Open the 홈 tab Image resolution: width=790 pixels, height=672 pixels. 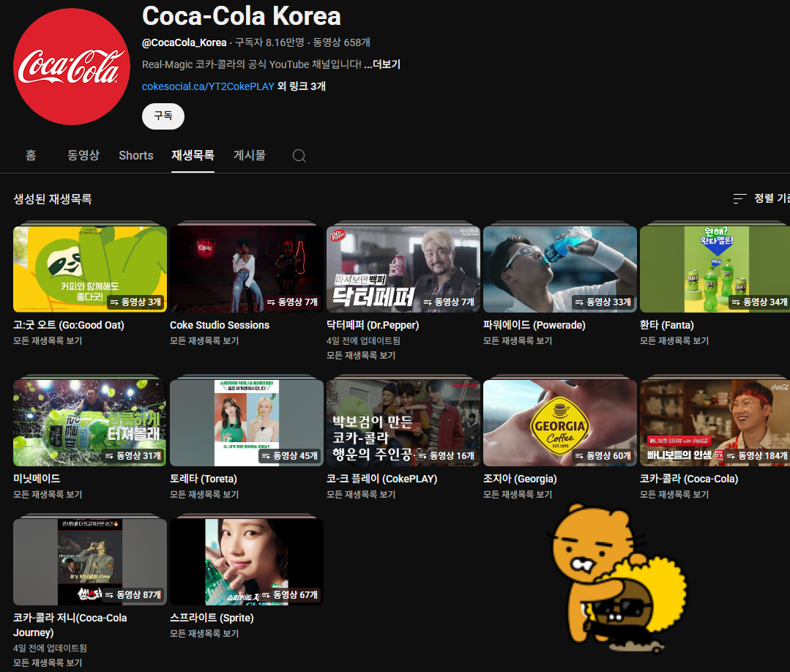(31, 155)
